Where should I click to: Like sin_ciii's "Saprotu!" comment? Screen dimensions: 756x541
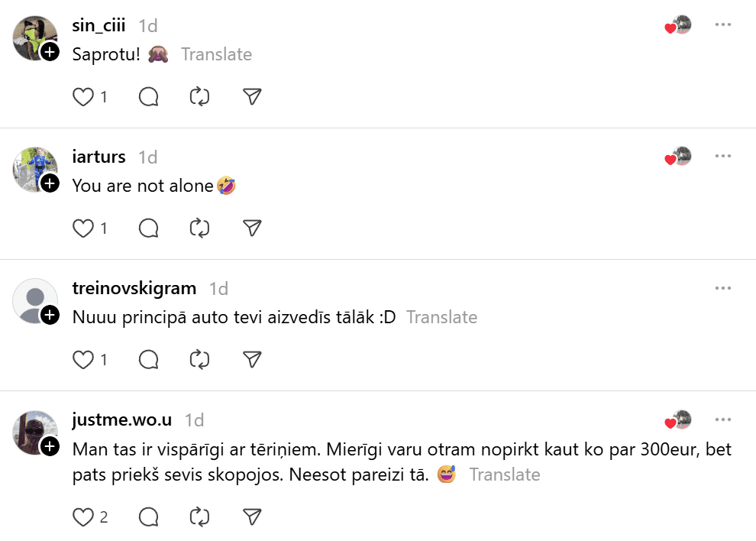[82, 96]
